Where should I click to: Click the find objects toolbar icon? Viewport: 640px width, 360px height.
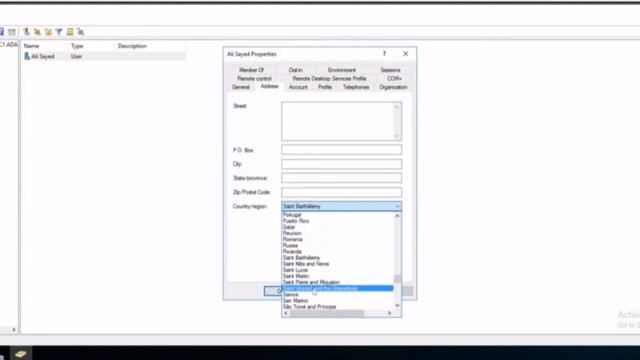[70, 31]
